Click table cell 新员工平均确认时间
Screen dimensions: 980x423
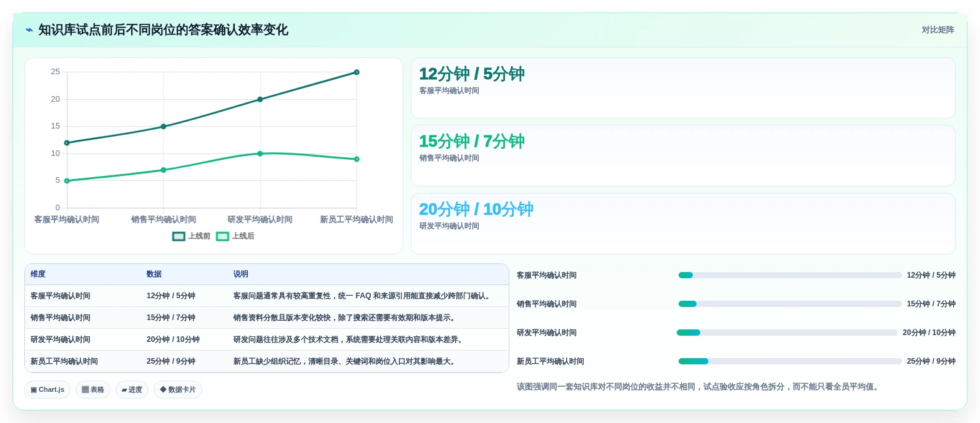coord(64,361)
